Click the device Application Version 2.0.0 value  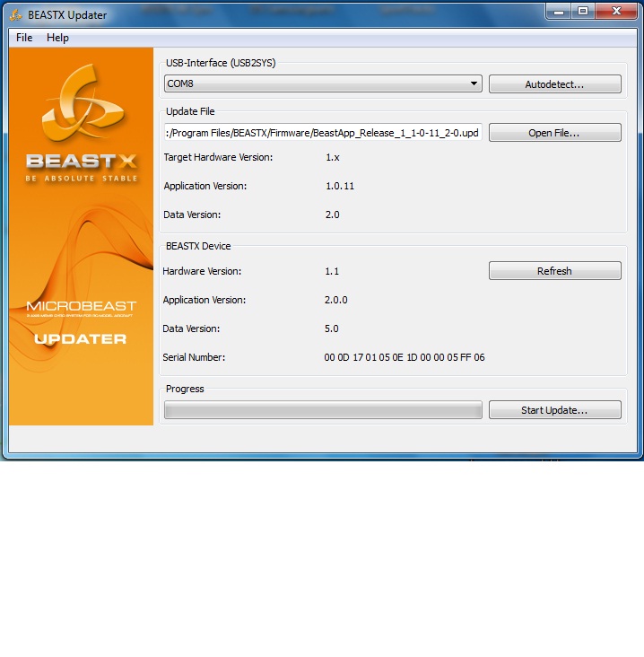(x=335, y=300)
